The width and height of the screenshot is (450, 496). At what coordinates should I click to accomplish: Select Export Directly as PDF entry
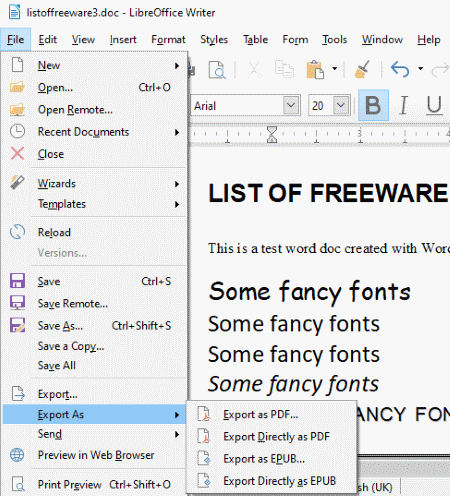271,436
